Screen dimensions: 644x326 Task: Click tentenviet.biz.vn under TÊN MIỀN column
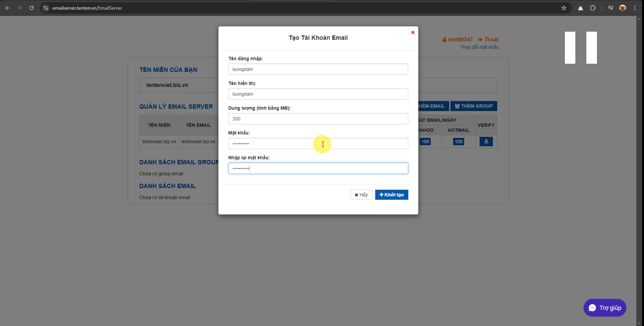(x=159, y=141)
